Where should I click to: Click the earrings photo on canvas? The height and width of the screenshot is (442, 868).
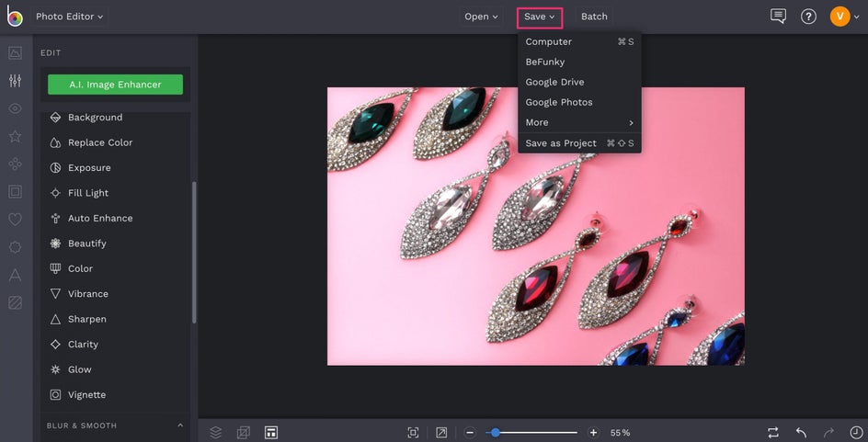pyautogui.click(x=536, y=226)
